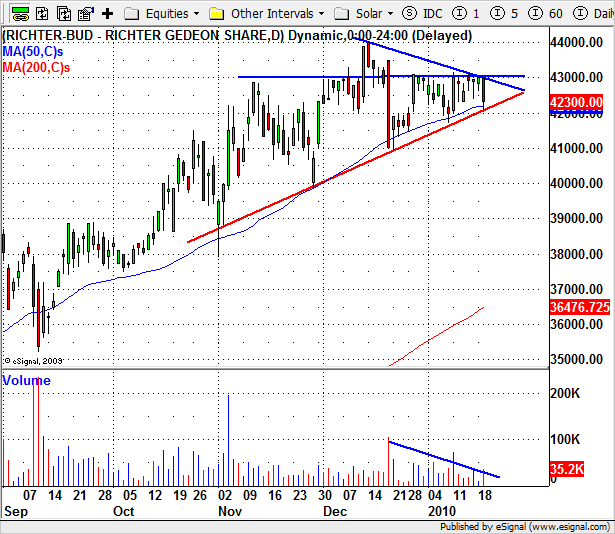Screen dimensions: 615x534
Task: Switch to the 60 minute interval
Action: [x=545, y=14]
